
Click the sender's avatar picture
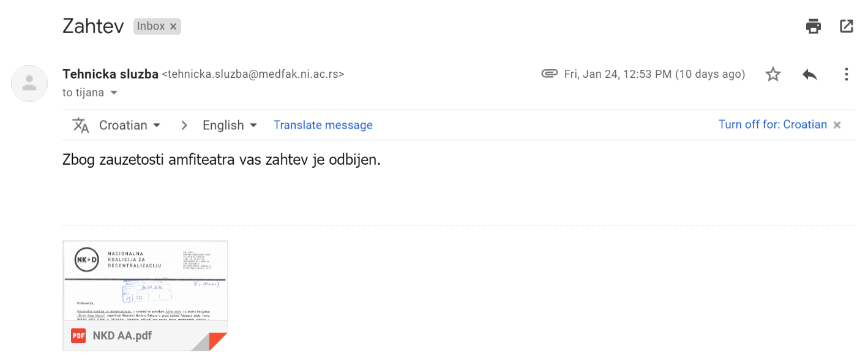(29, 83)
